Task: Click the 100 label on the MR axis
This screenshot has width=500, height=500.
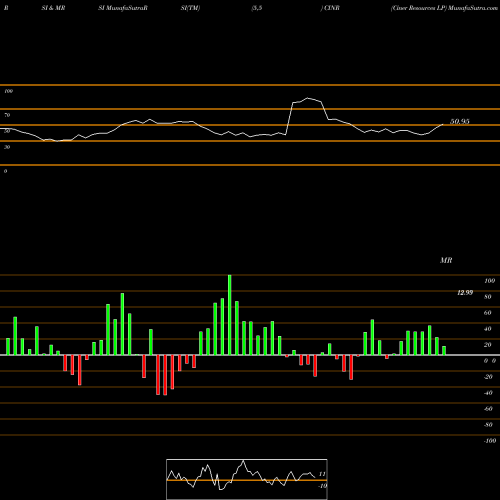Action: pyautogui.click(x=489, y=281)
